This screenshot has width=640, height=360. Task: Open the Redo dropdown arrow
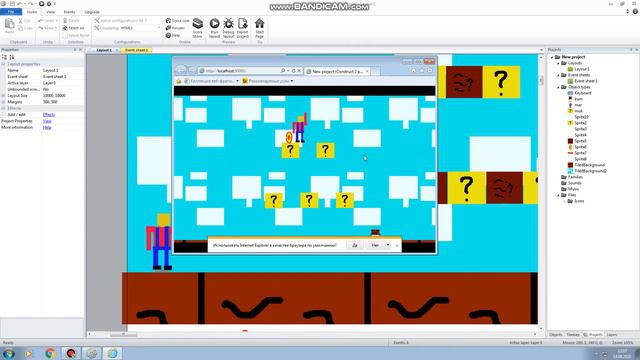tap(56, 28)
